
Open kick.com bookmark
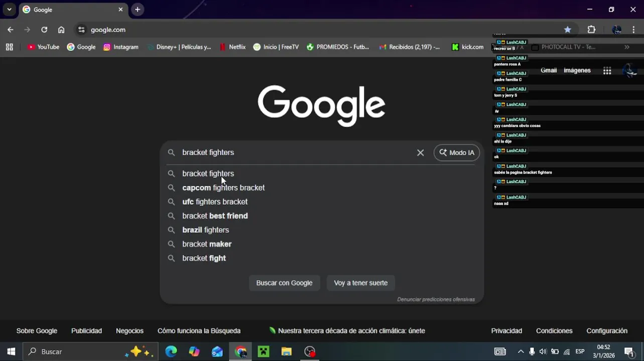[x=468, y=47]
